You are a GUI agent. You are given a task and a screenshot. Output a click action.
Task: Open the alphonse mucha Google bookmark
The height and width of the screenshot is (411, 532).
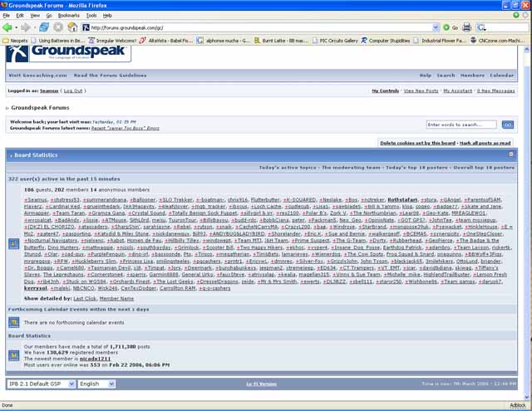click(x=224, y=41)
